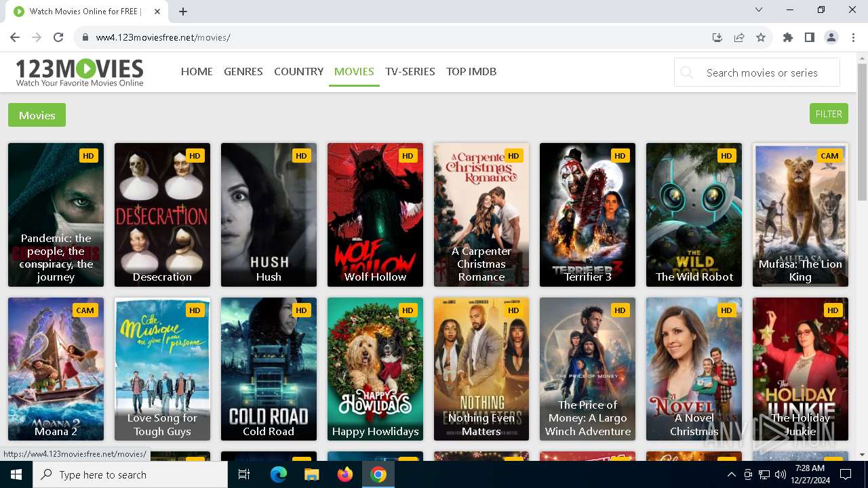Open the HOME menu item
The height and width of the screenshot is (488, 868).
(x=197, y=71)
